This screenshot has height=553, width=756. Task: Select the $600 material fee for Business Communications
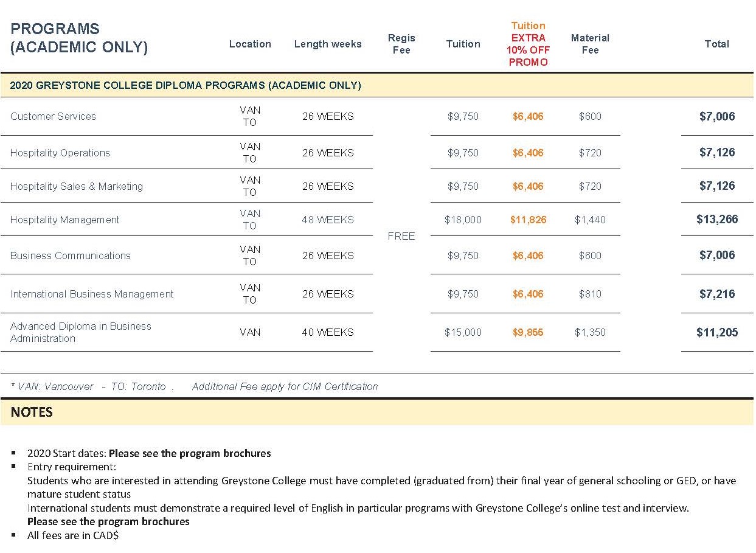[x=590, y=256]
